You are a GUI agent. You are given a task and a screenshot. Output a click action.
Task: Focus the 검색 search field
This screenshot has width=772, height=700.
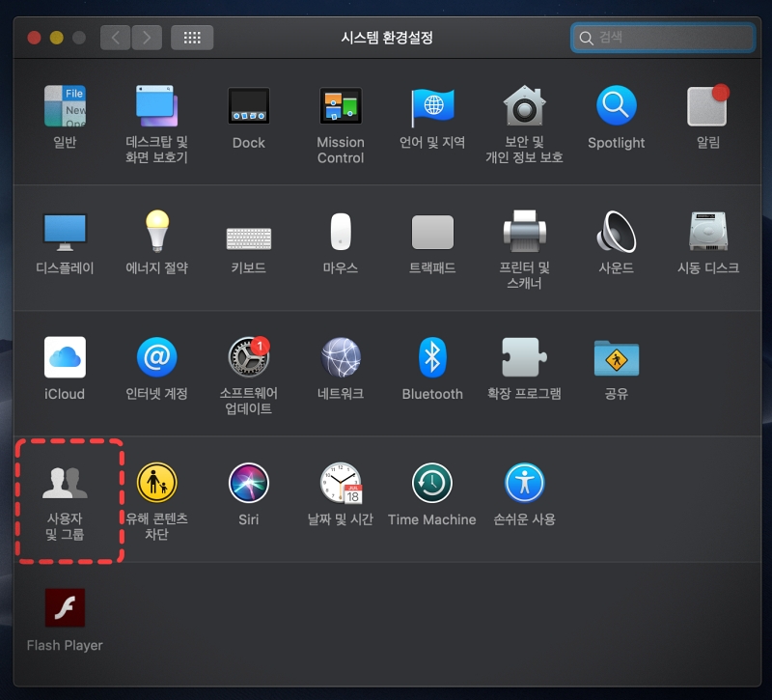pos(663,38)
